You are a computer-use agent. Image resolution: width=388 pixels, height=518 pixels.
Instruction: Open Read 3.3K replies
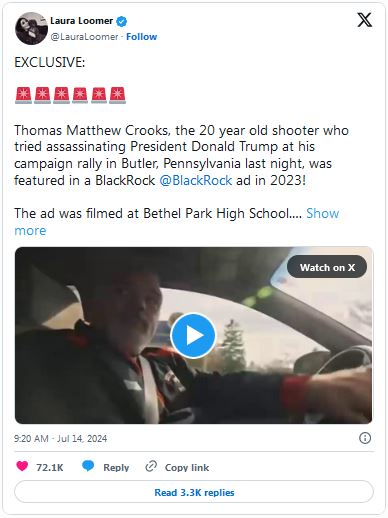pos(194,492)
